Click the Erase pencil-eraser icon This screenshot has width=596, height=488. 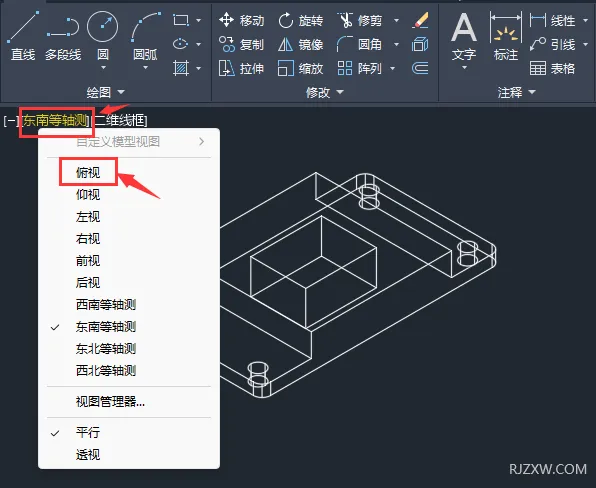coord(420,20)
